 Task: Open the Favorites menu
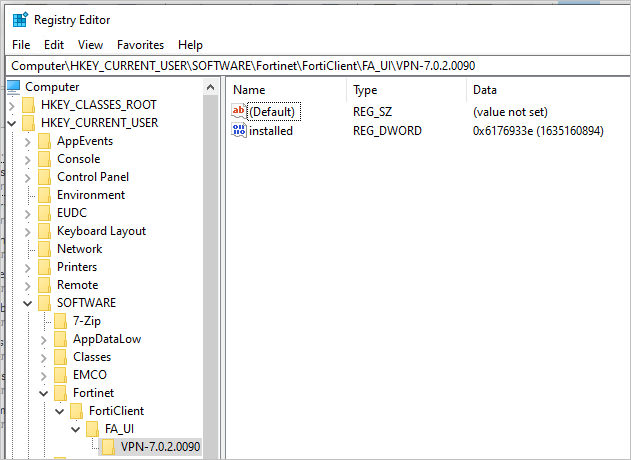pyautogui.click(x=140, y=45)
